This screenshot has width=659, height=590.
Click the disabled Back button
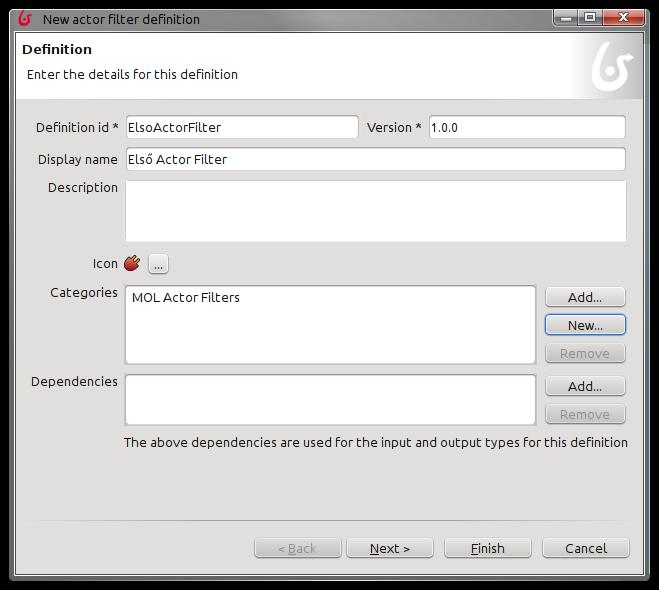(x=298, y=548)
